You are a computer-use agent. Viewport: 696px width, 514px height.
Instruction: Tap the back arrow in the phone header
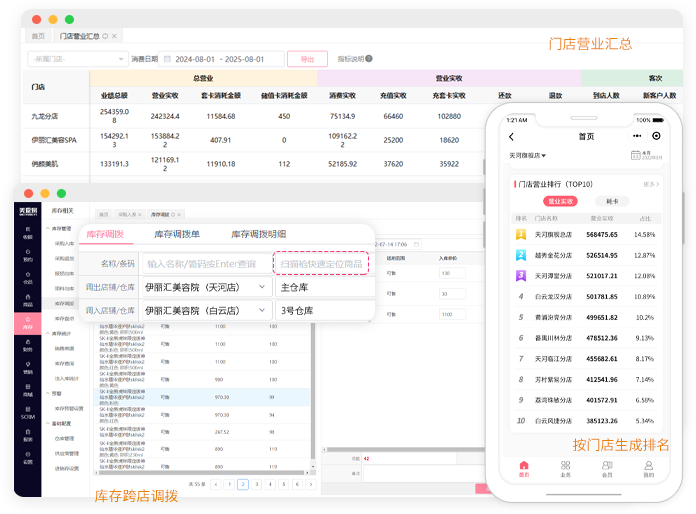point(511,137)
